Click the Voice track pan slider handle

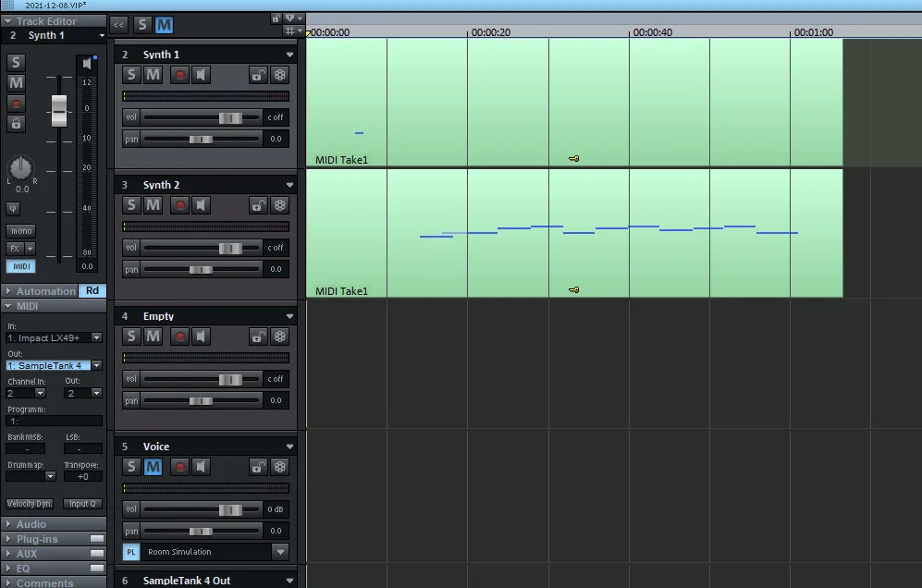pos(201,532)
